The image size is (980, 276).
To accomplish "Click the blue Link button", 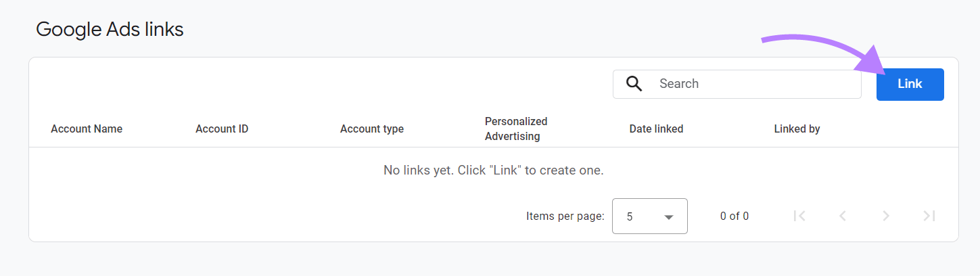I will point(910,85).
